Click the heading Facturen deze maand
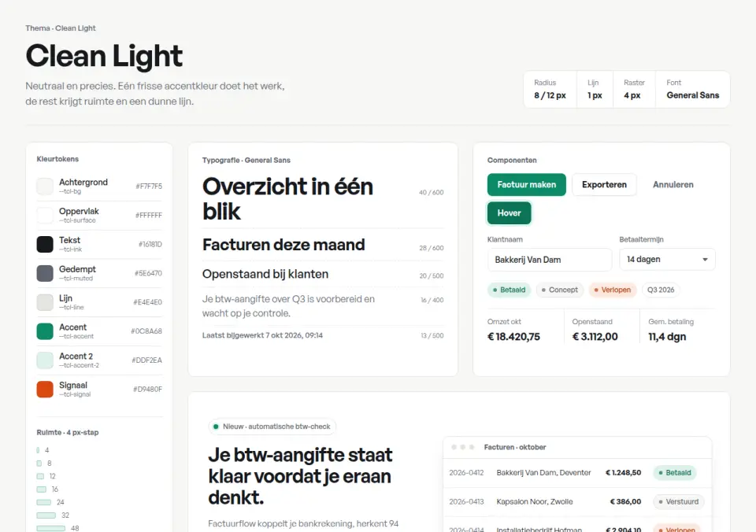756x532 pixels. pyautogui.click(x=283, y=245)
